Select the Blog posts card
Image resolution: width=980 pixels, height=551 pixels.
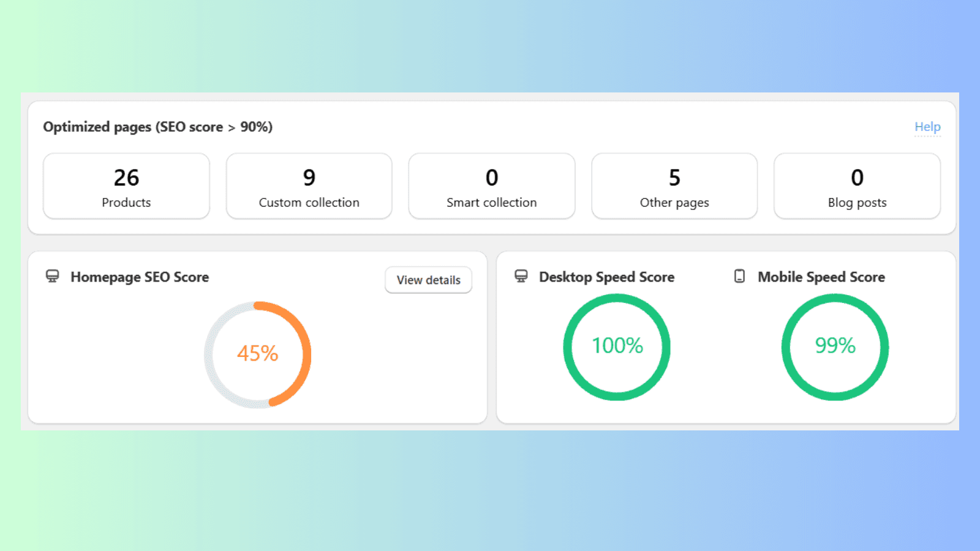(857, 186)
